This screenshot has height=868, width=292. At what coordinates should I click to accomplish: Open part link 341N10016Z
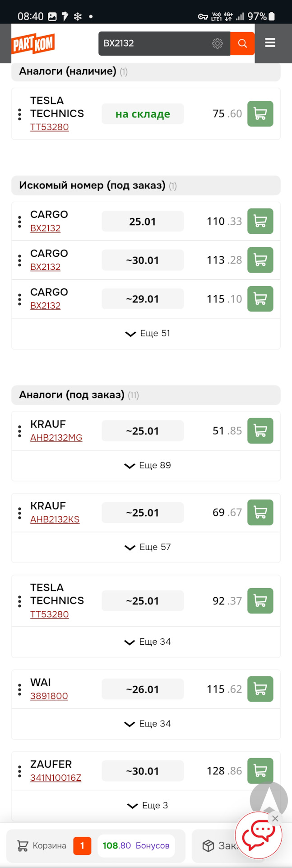[56, 778]
